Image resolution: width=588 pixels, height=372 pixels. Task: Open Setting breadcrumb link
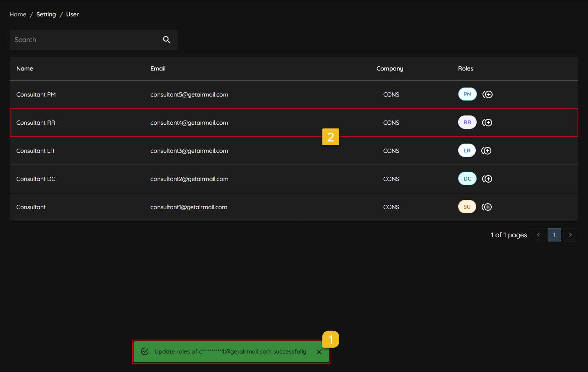click(46, 14)
